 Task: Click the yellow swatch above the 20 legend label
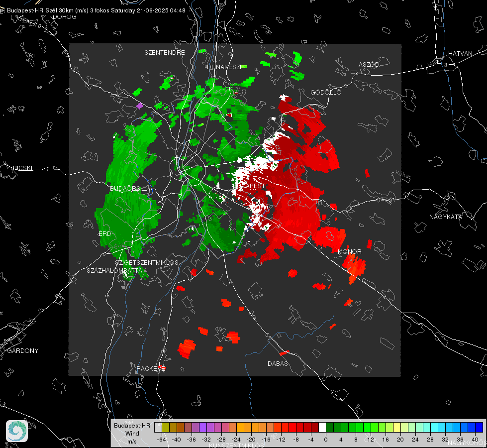pyautogui.click(x=397, y=428)
